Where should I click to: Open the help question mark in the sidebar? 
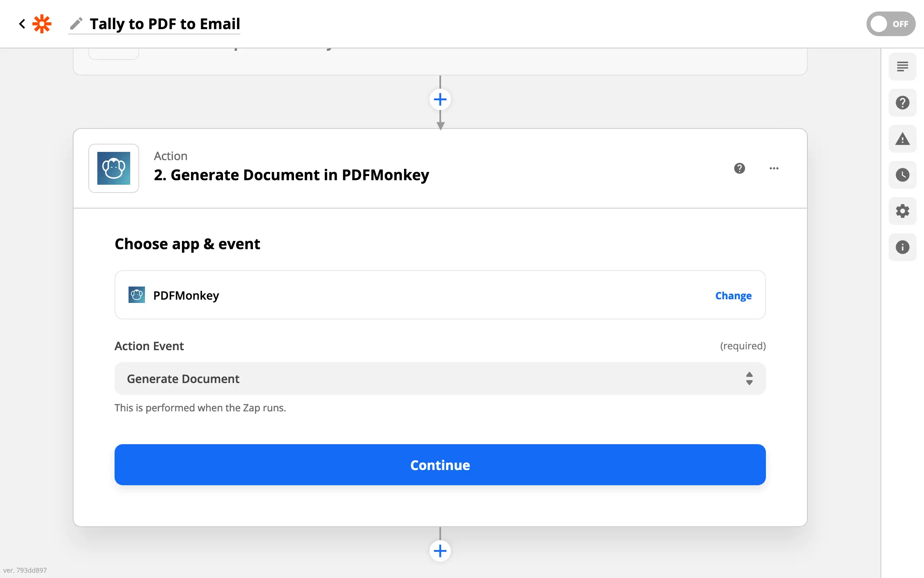point(902,103)
